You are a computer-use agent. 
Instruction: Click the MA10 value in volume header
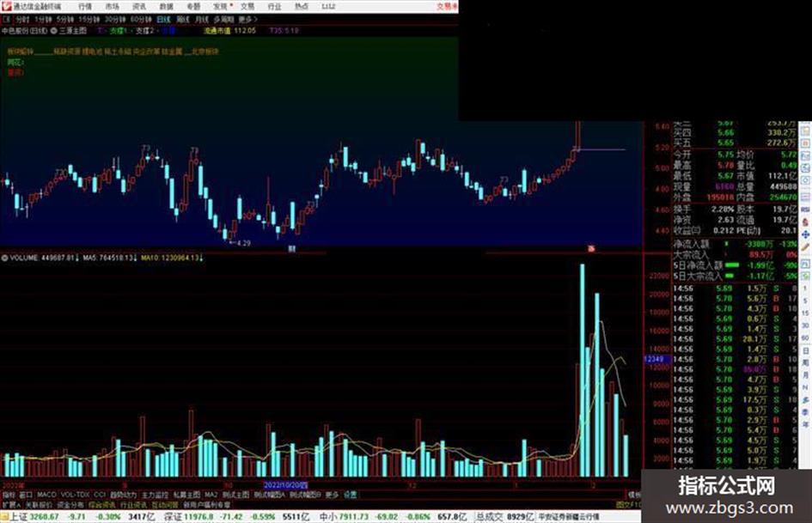click(171, 258)
